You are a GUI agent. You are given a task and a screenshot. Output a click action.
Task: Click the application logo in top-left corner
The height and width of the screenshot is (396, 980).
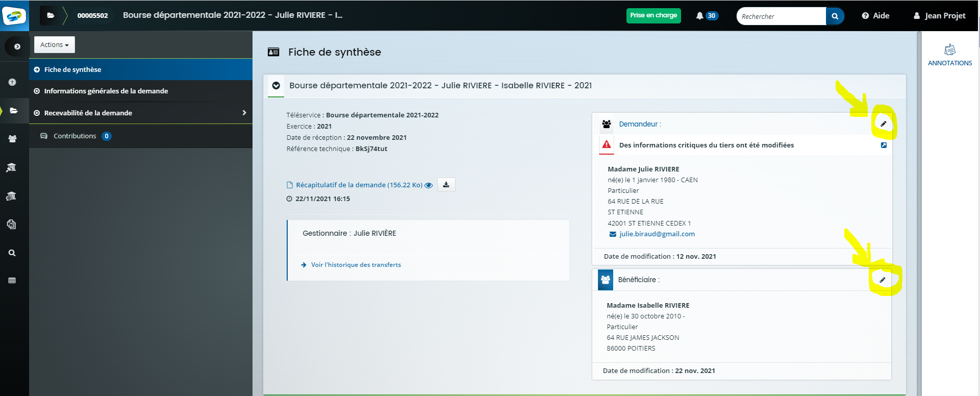point(14,15)
